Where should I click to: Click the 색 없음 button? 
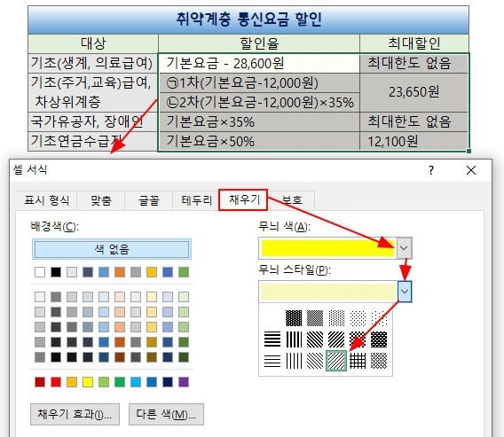[112, 249]
